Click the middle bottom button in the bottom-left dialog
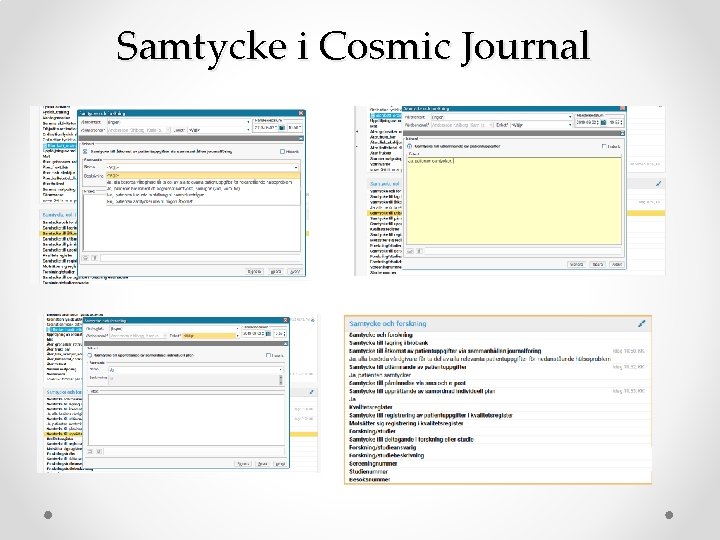Image resolution: width=720 pixels, height=540 pixels. pos(262,464)
